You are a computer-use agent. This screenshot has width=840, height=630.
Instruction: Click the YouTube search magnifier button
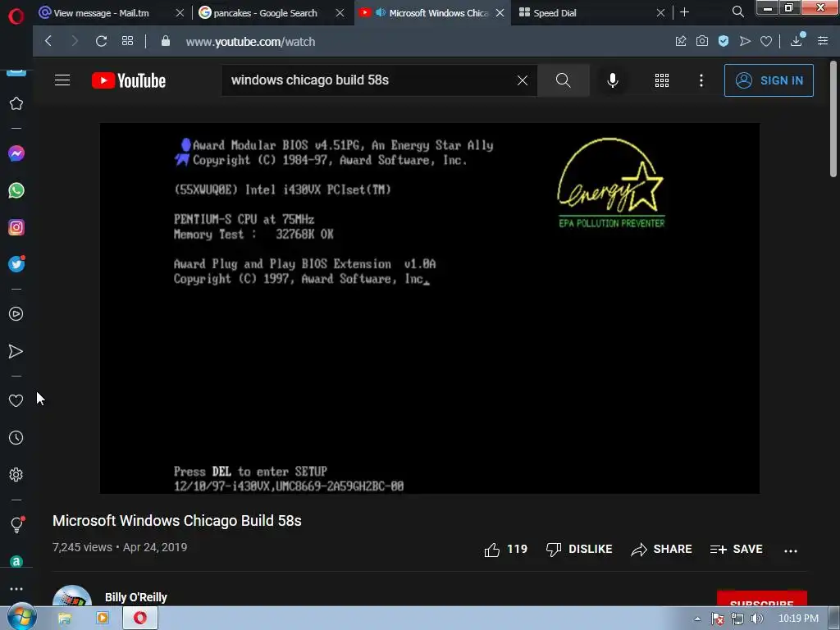[x=563, y=80]
